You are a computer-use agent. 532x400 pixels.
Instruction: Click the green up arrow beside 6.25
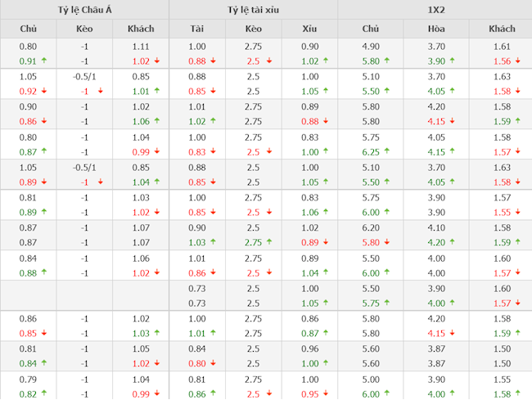[x=389, y=151]
